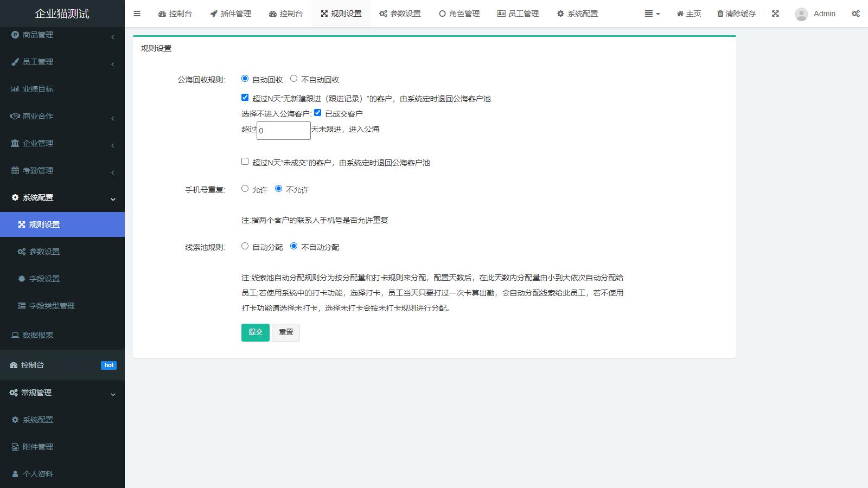Click the trash icon to clear cache
Viewport: 868px width, 488px height.
tap(720, 14)
